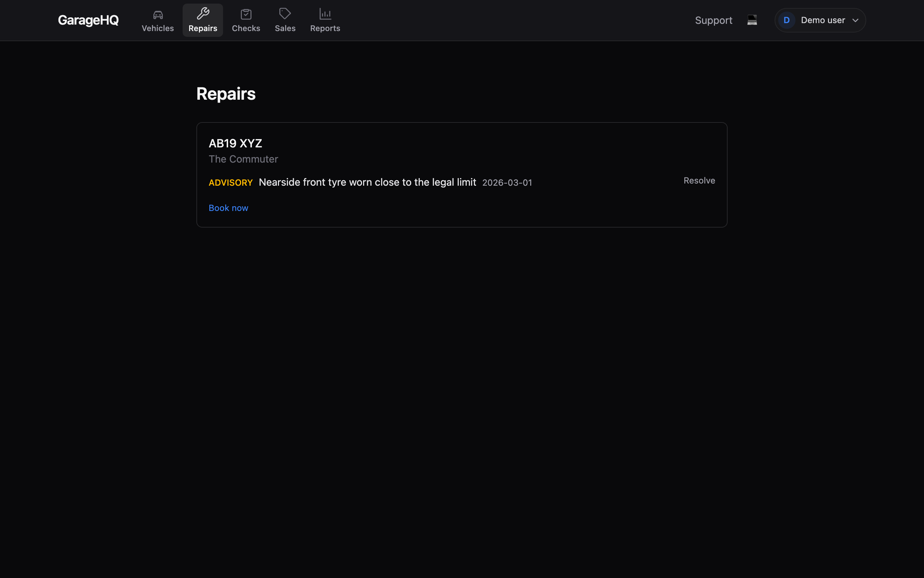Go to the Vehicles tab label
This screenshot has height=578, width=924.
tap(158, 28)
